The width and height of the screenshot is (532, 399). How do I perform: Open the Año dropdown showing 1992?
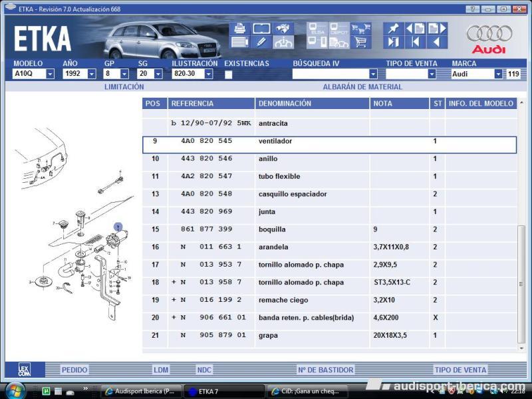pyautogui.click(x=92, y=74)
